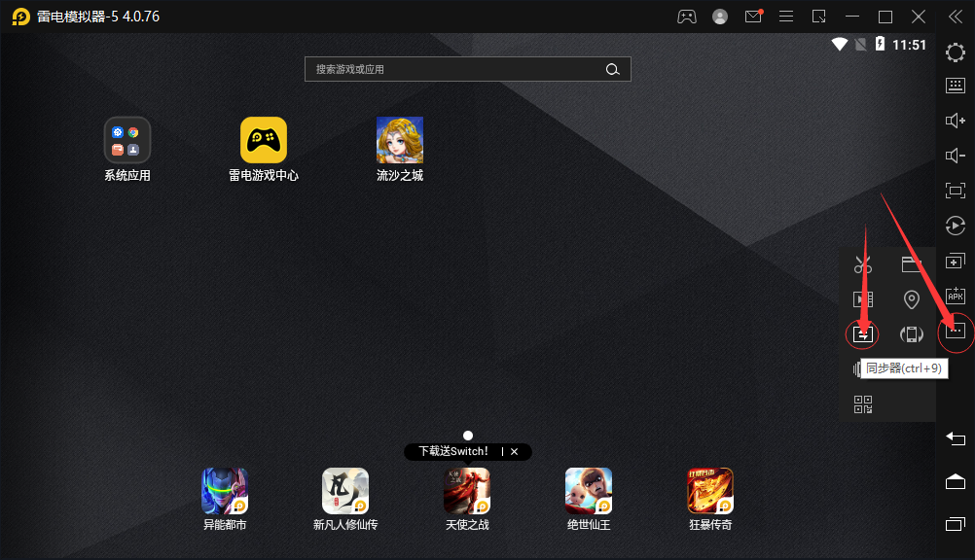Start the video recorder icon
The width and height of the screenshot is (975, 560).
862,299
